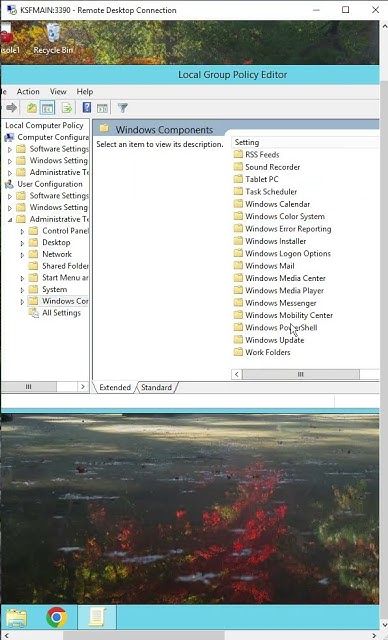Image resolution: width=388 pixels, height=640 pixels.
Task: Expand the System tree node
Action: (22, 290)
